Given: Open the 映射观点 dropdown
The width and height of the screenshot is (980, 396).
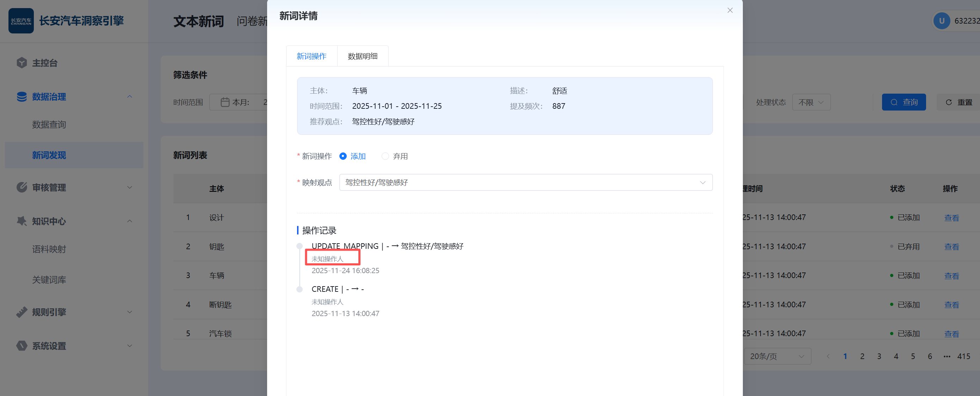Looking at the screenshot, I should coord(525,182).
